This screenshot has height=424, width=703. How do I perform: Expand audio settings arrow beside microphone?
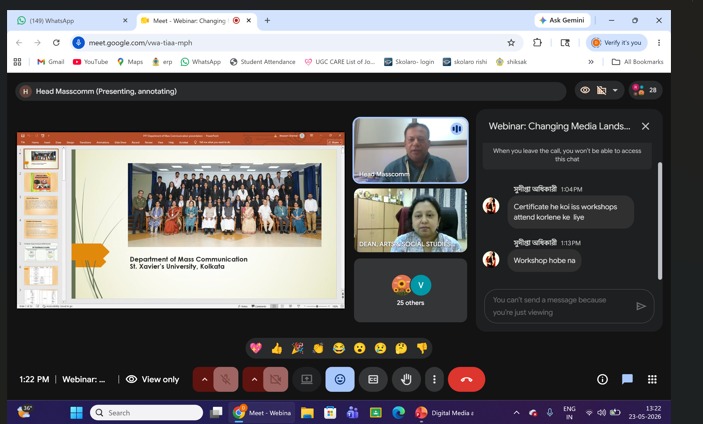click(x=204, y=379)
